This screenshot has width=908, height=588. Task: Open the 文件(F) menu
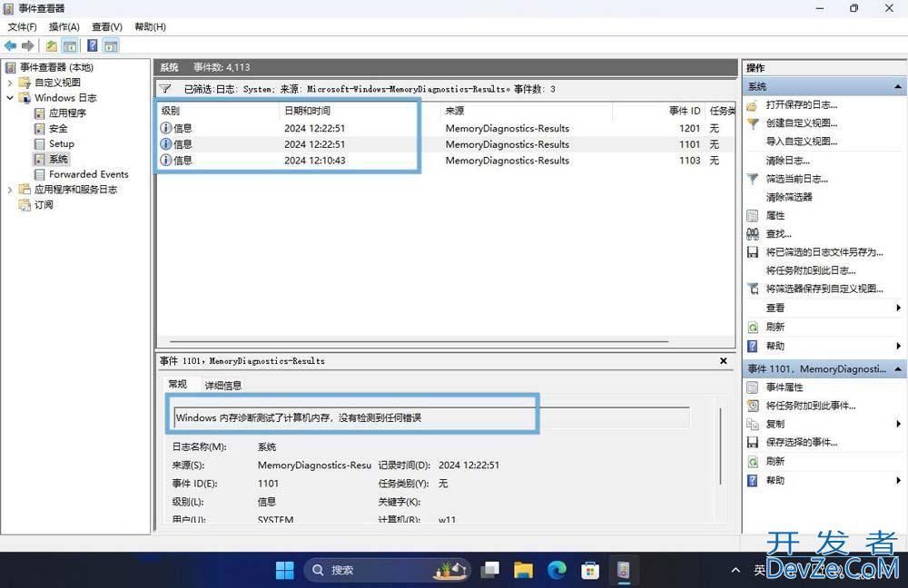pyautogui.click(x=22, y=26)
